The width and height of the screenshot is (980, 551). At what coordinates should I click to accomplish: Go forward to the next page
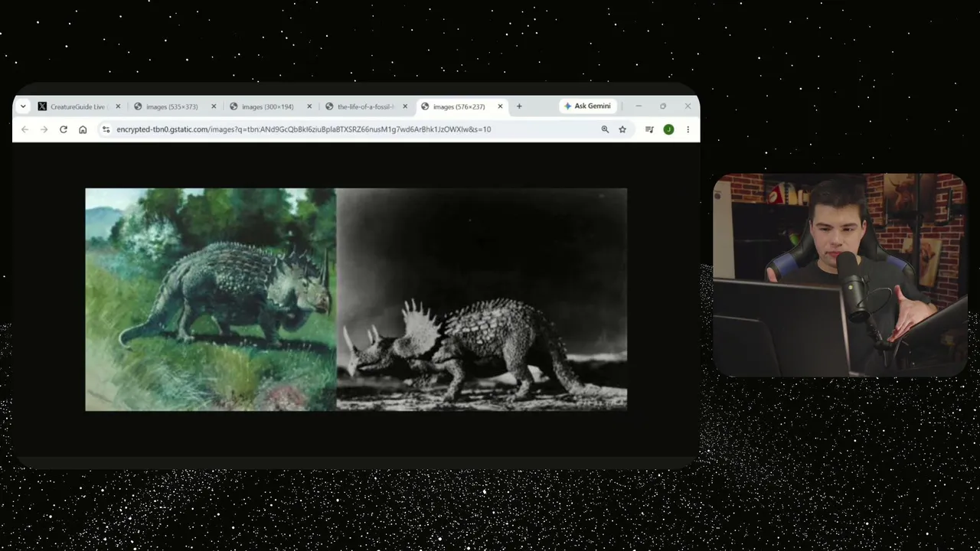coord(44,129)
